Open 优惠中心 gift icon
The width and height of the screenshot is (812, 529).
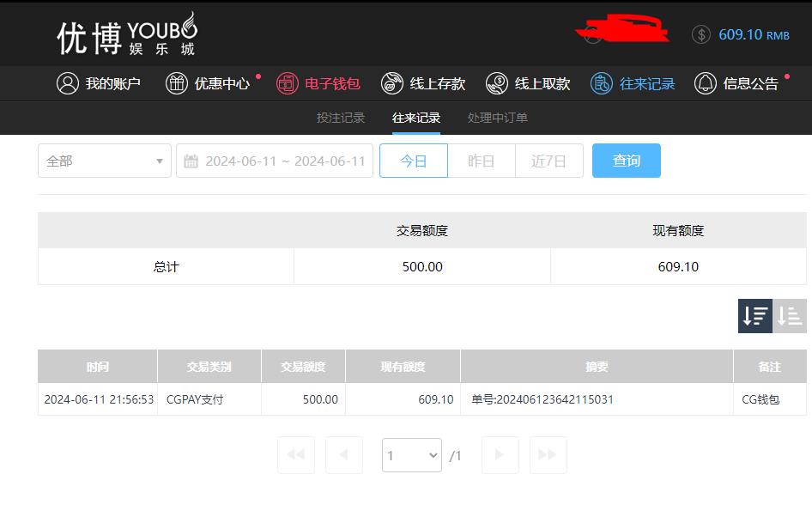(177, 83)
